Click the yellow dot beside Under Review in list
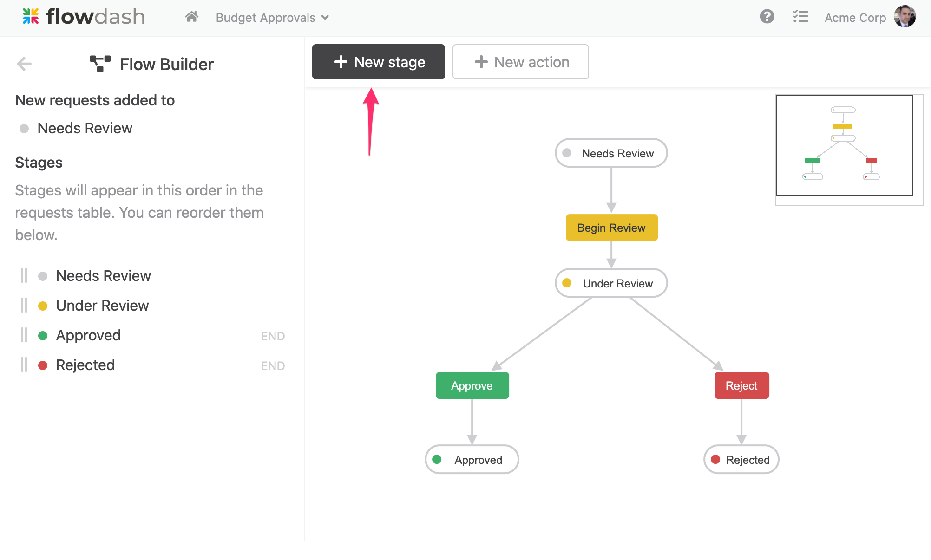This screenshot has height=560, width=931. pyautogui.click(x=43, y=306)
